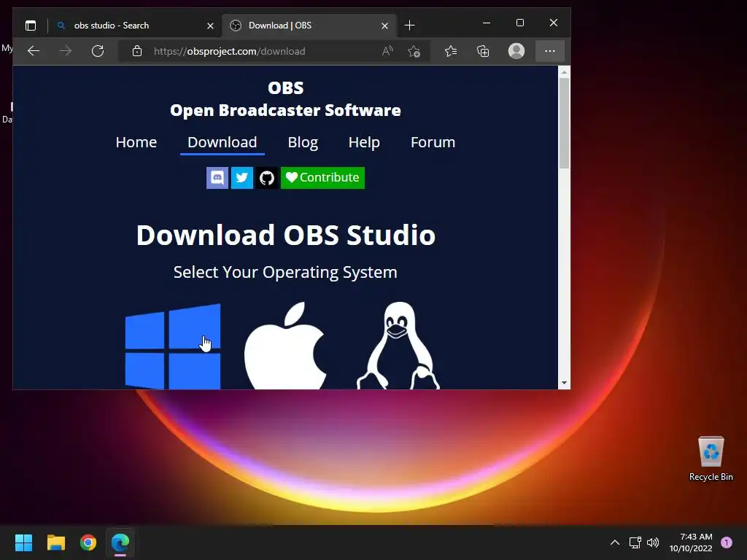
Task: Open the volume tray icon
Action: (653, 542)
